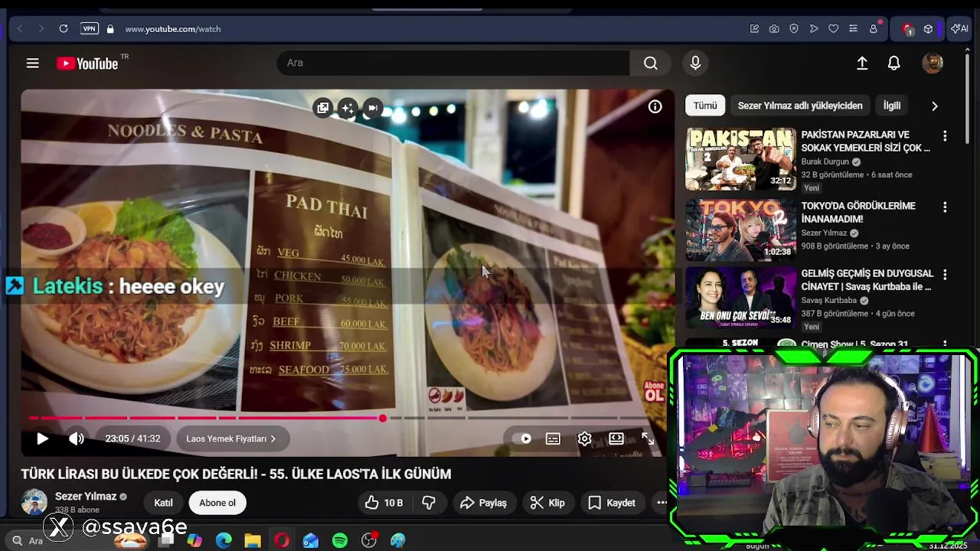Viewport: 980px width, 551px height.
Task: Open the YouTube guide hamburger menu
Action: (x=32, y=64)
